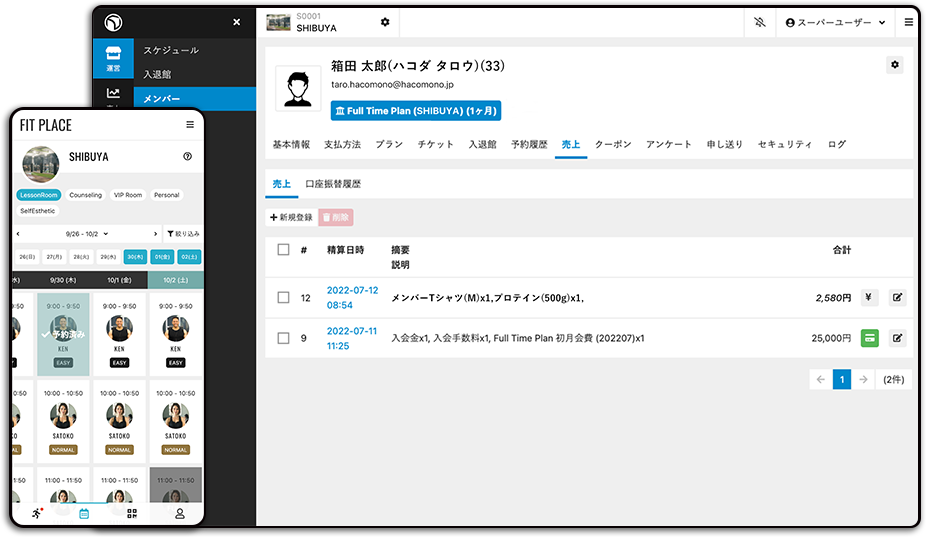Edit sale row 12
The image size is (926, 537).
click(x=897, y=297)
